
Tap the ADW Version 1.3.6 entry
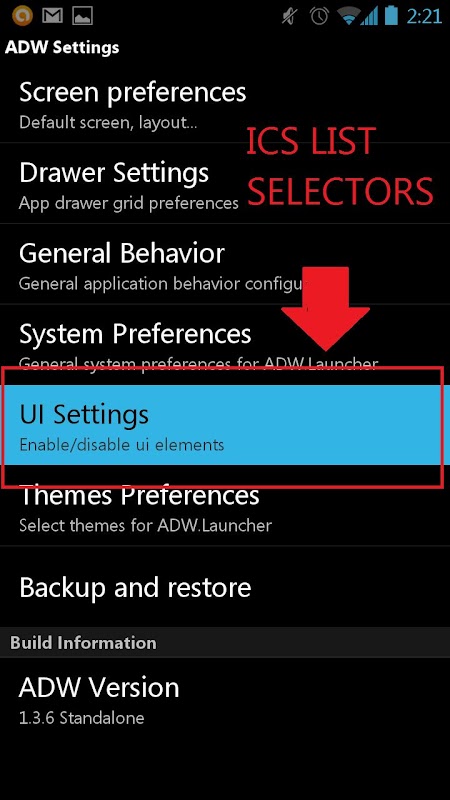click(x=225, y=699)
